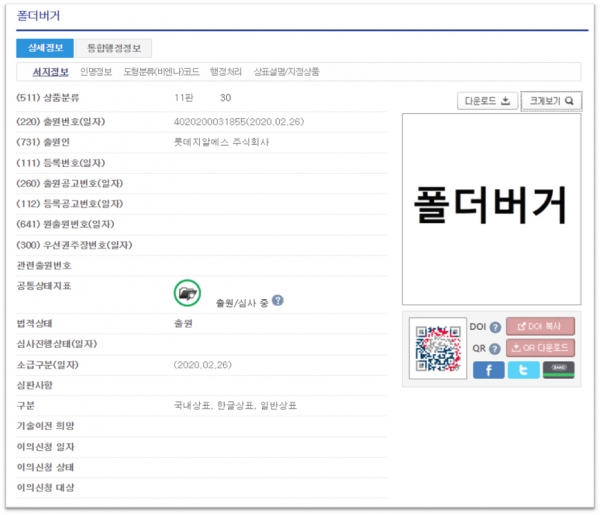Click the (112) 등록공고번호(일자) label
The image size is (600, 515).
(70, 204)
